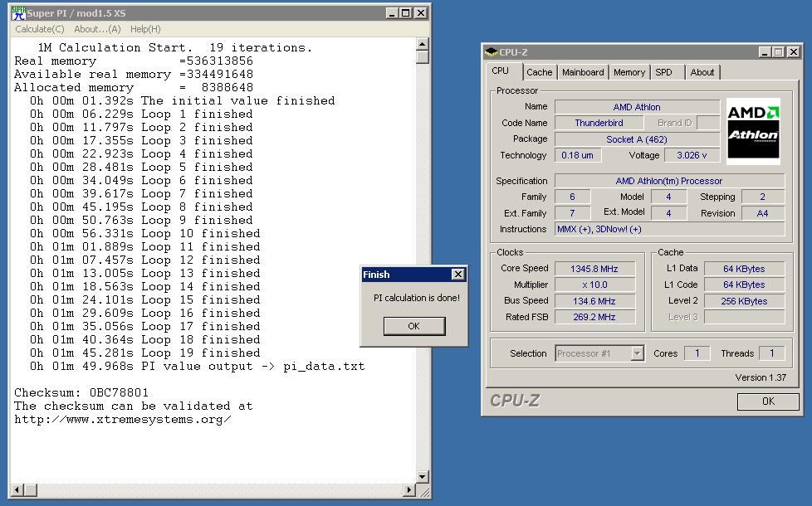Image resolution: width=812 pixels, height=506 pixels.
Task: Click the Technology value 0.18 um
Action: (577, 155)
